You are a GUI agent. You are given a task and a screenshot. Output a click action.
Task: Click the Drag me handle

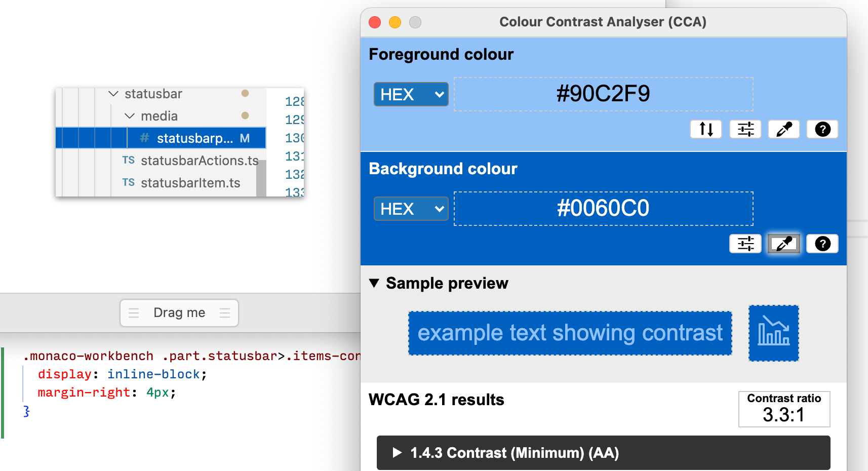[x=179, y=312]
